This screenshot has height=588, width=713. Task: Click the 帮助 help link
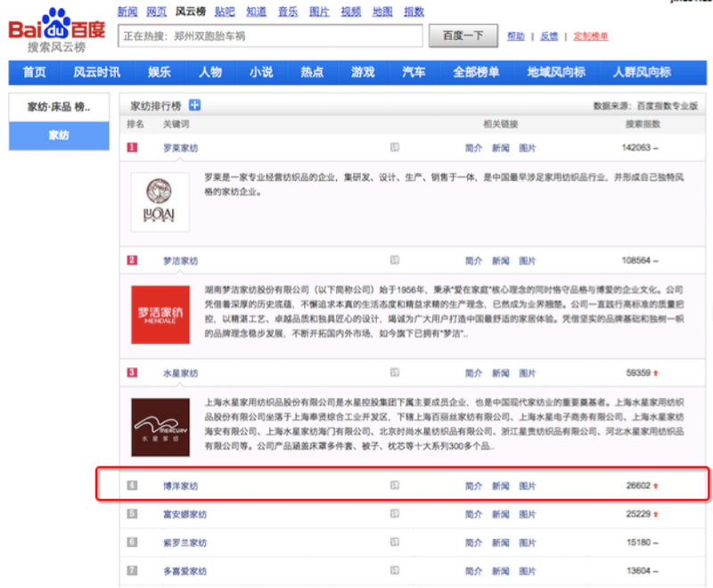pyautogui.click(x=516, y=37)
